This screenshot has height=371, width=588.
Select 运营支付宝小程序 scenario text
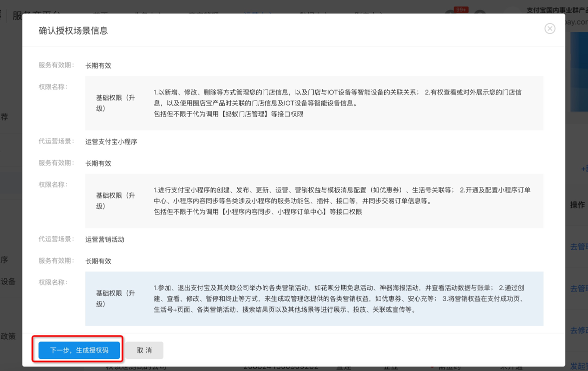(x=111, y=141)
